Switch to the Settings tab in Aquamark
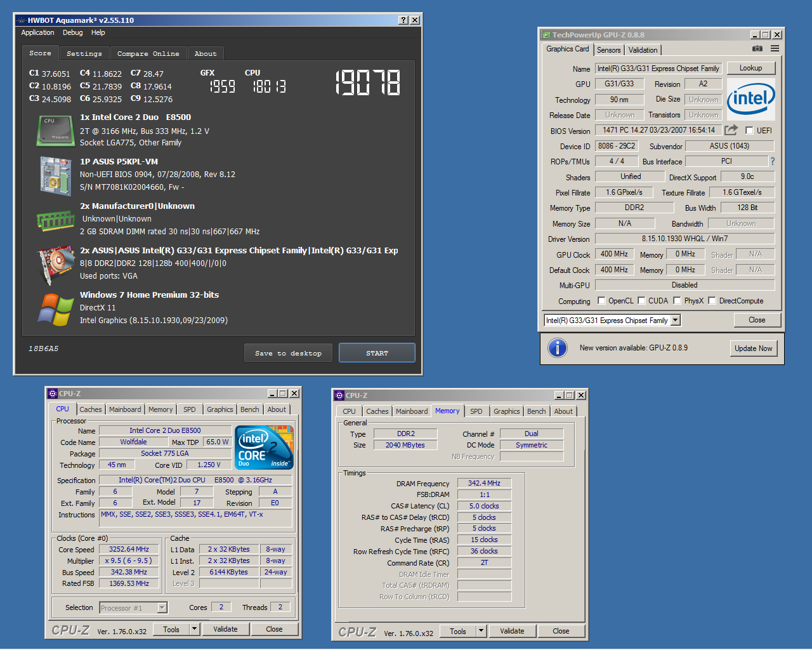The height and width of the screenshot is (650, 812). 84,54
